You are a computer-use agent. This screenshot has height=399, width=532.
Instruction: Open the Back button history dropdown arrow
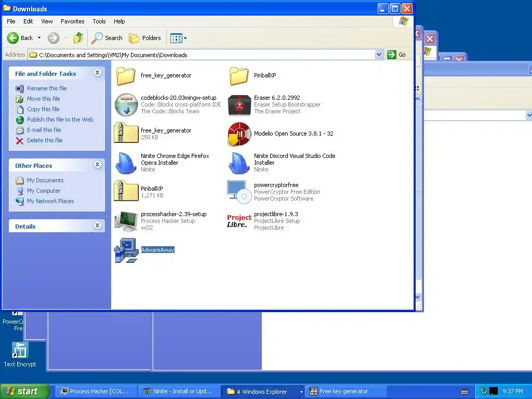tap(39, 38)
